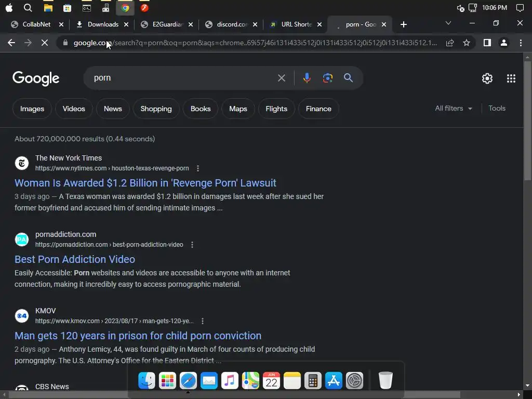Search by image with Google Lens icon

pyautogui.click(x=327, y=78)
